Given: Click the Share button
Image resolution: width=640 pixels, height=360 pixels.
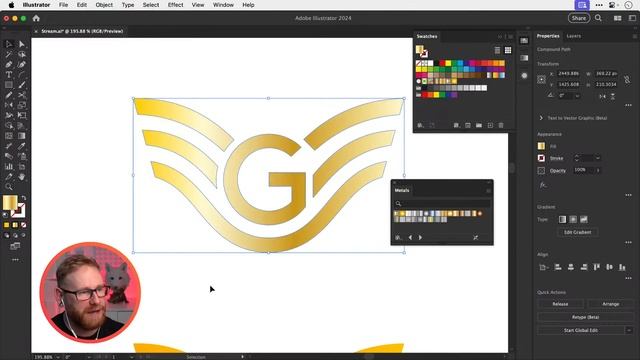Looking at the screenshot, I should click(x=579, y=18).
